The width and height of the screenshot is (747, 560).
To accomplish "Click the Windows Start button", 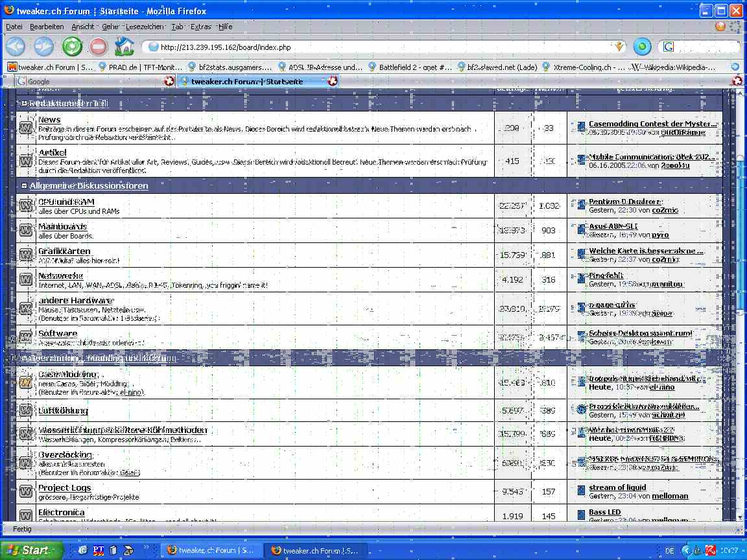I will [31, 550].
